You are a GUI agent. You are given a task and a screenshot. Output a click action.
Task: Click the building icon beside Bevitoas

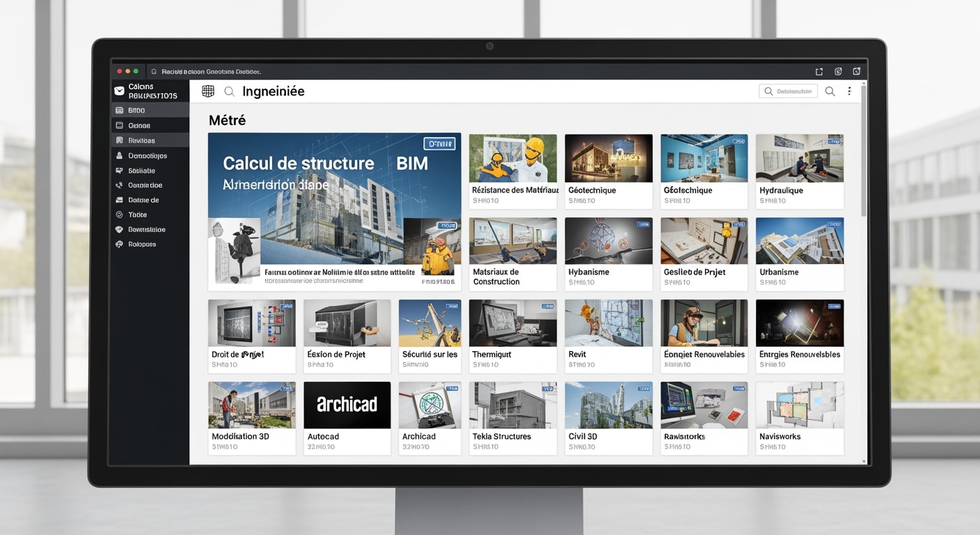click(x=119, y=140)
